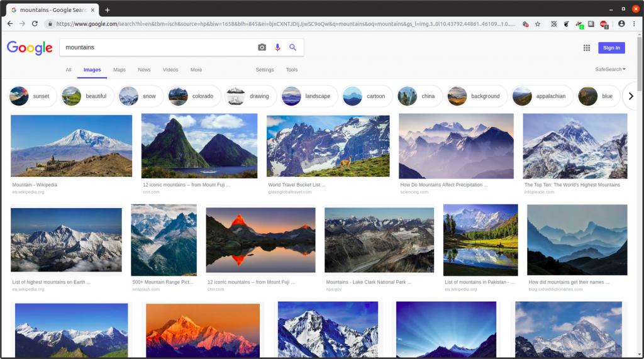Open the Mountain - Wikipedia image thumbnail
Viewport: 644px width, 359px height.
pos(71,145)
